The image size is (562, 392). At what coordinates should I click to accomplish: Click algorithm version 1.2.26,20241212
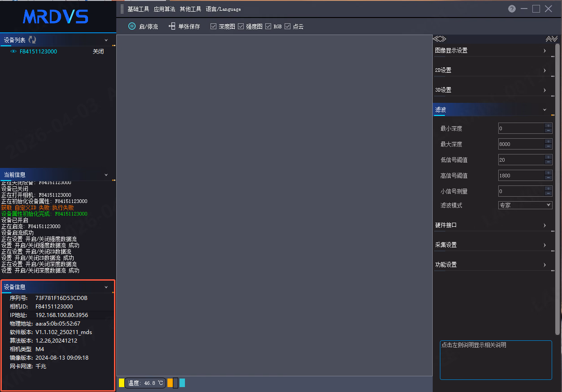pos(56,341)
